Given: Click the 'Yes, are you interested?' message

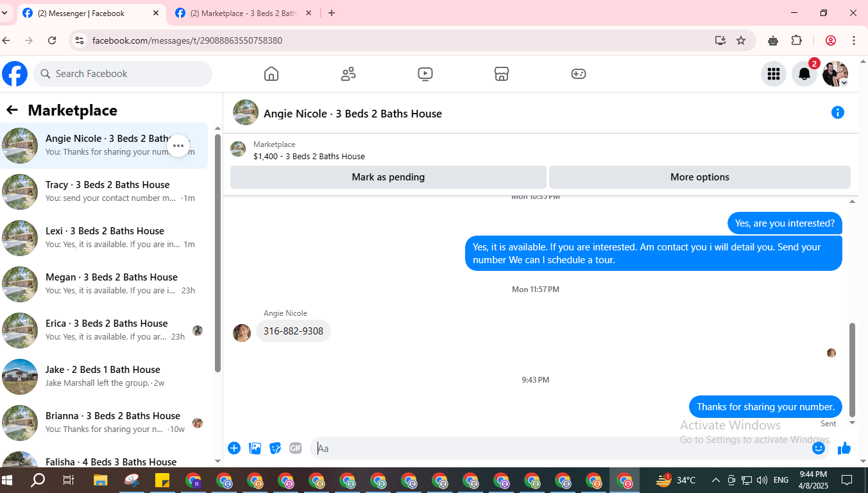Looking at the screenshot, I should 785,223.
